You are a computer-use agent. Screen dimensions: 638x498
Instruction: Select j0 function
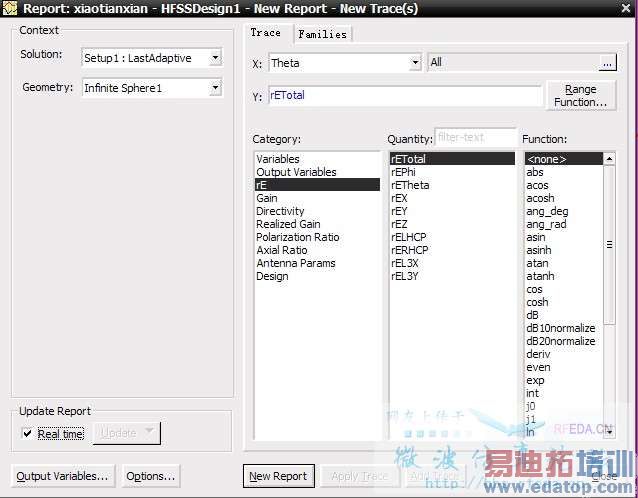point(564,406)
